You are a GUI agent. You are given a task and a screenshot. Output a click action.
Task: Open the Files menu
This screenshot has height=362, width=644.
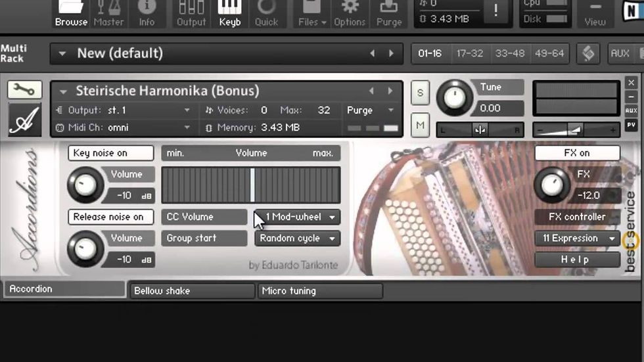[312, 14]
